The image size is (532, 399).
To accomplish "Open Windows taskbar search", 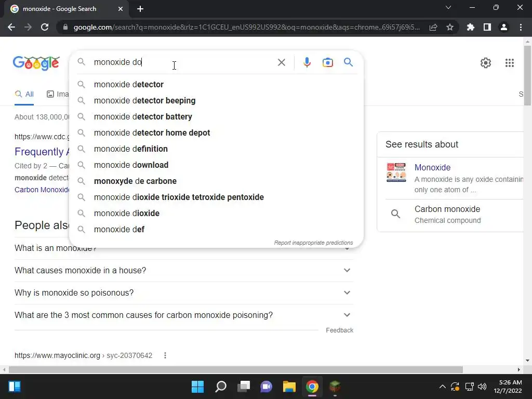I will (220, 387).
